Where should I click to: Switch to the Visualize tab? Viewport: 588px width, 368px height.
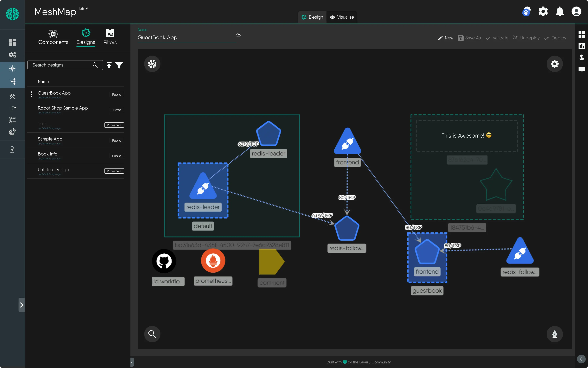[x=342, y=17]
